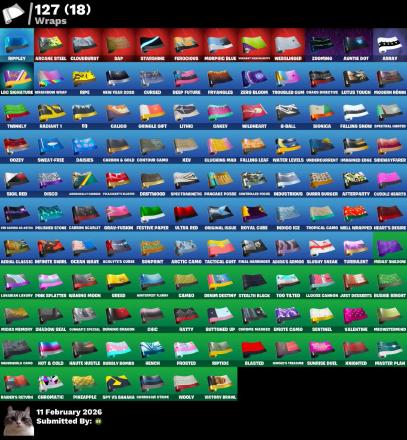Choose the Array wrap
The width and height of the screenshot is (407, 440).
[x=390, y=45]
